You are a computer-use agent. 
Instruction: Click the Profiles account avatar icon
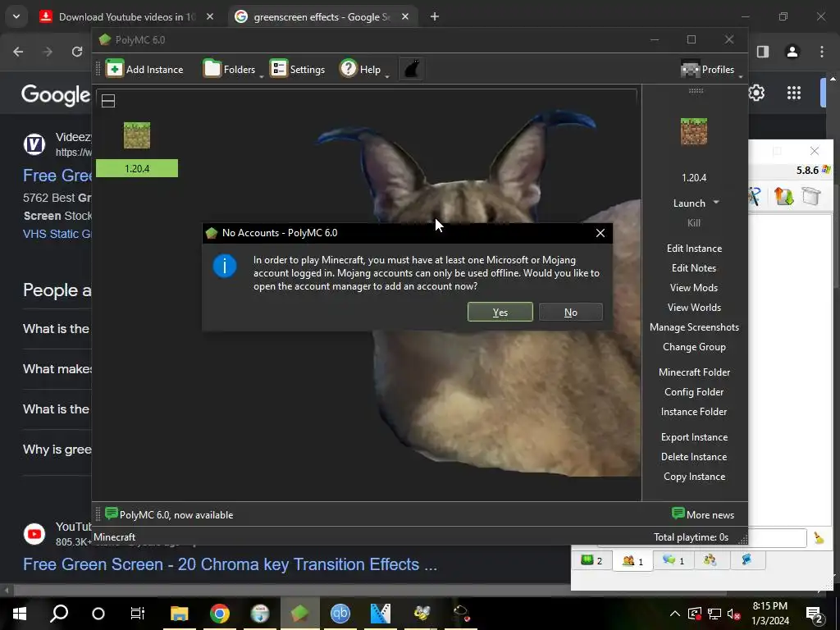pos(690,69)
